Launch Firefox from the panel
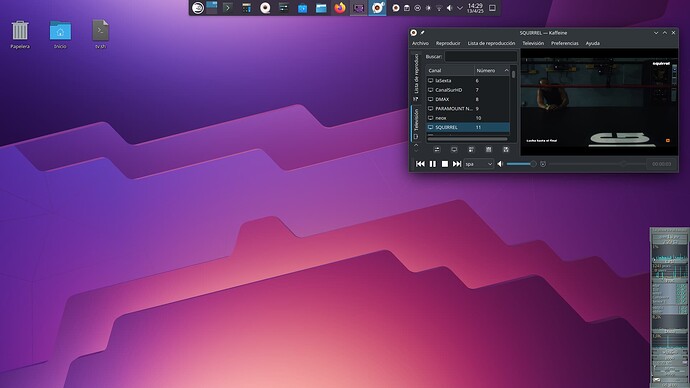This screenshot has width=690, height=388. click(x=340, y=8)
